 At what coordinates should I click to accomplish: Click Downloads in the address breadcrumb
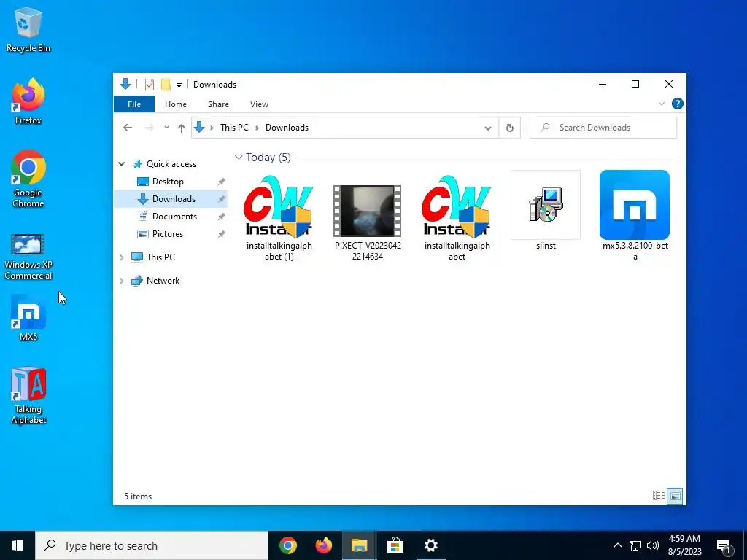287,128
